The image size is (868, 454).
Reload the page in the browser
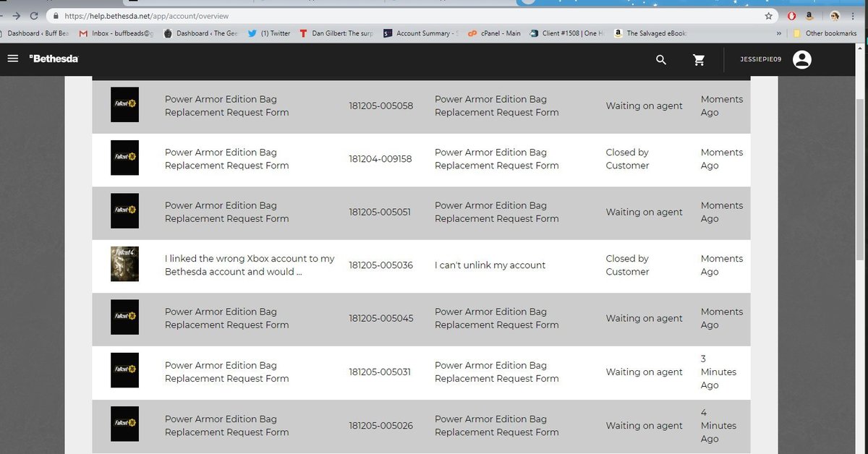(x=34, y=15)
